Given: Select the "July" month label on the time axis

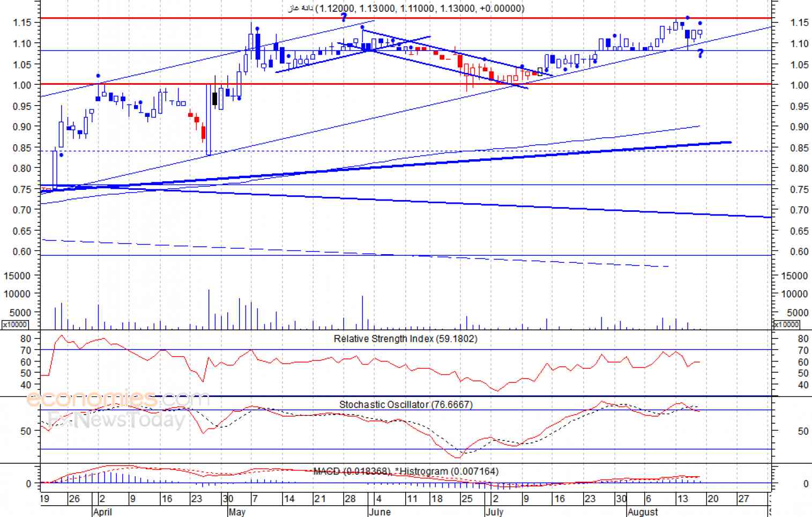Looking at the screenshot, I should tap(494, 512).
